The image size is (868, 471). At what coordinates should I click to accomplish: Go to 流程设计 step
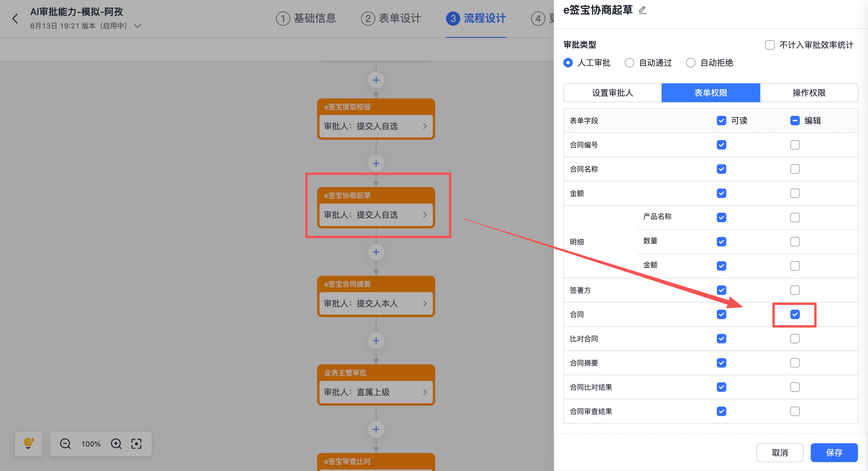coord(476,18)
